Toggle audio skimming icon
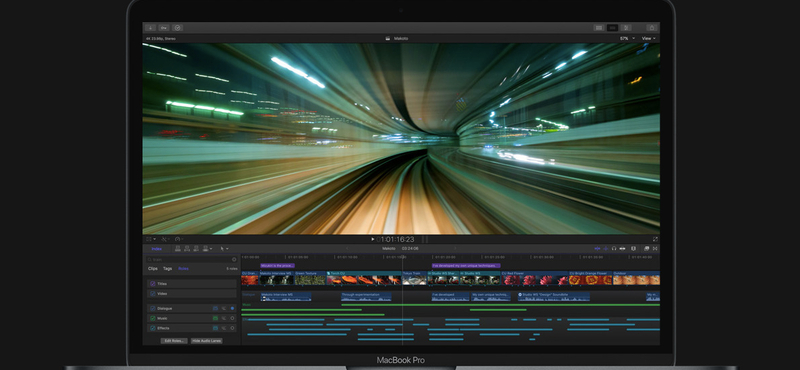Image resolution: width=800 pixels, height=370 pixels. coord(606,249)
